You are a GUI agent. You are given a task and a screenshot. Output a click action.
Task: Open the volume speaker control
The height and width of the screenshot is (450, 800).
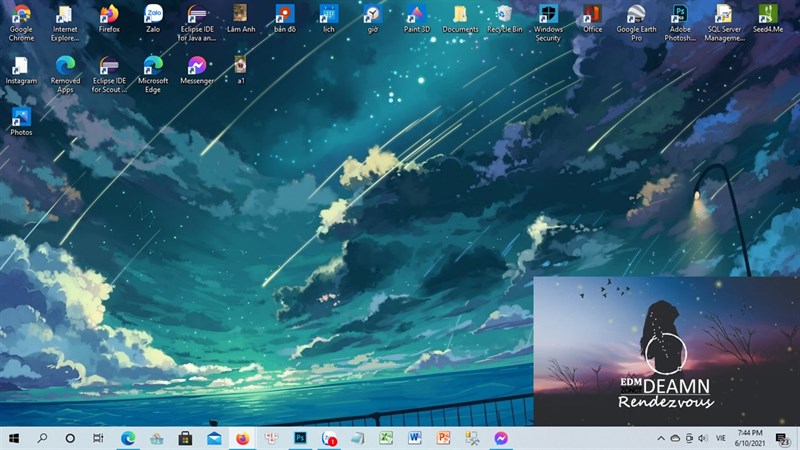pyautogui.click(x=703, y=438)
